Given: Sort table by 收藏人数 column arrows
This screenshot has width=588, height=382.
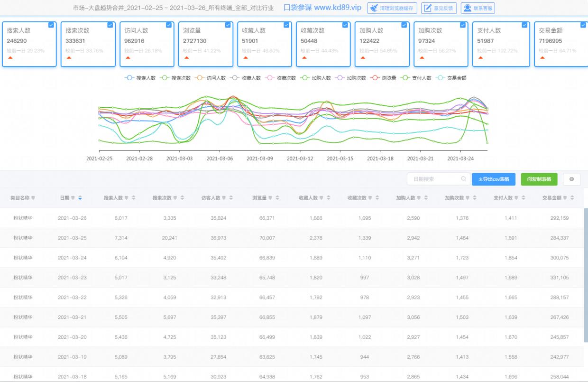Looking at the screenshot, I should tap(329, 198).
